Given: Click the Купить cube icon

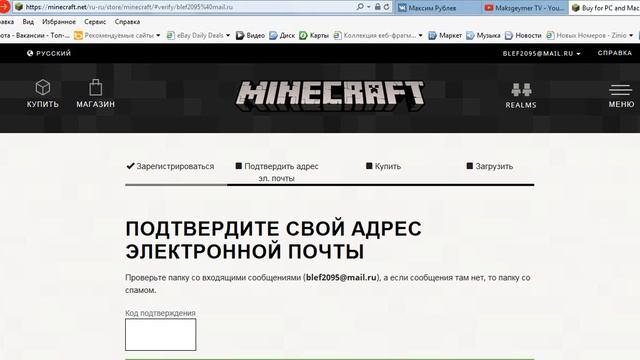Looking at the screenshot, I should [43, 87].
